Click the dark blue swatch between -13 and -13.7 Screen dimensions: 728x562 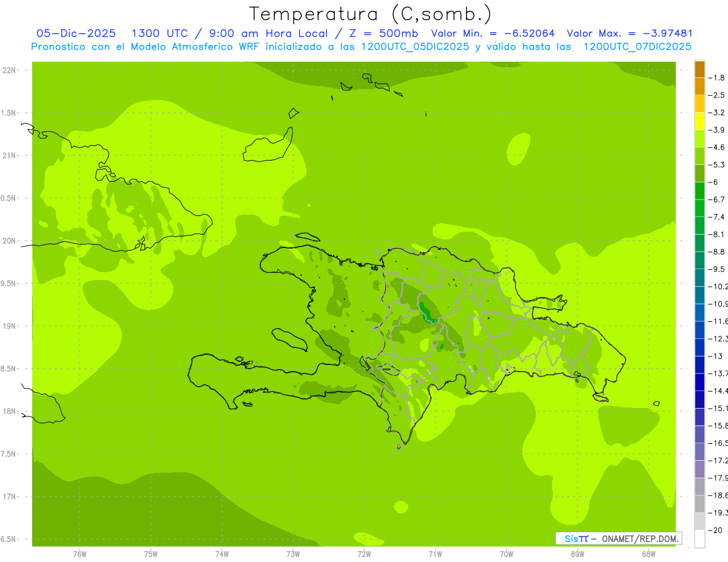pyautogui.click(x=699, y=364)
